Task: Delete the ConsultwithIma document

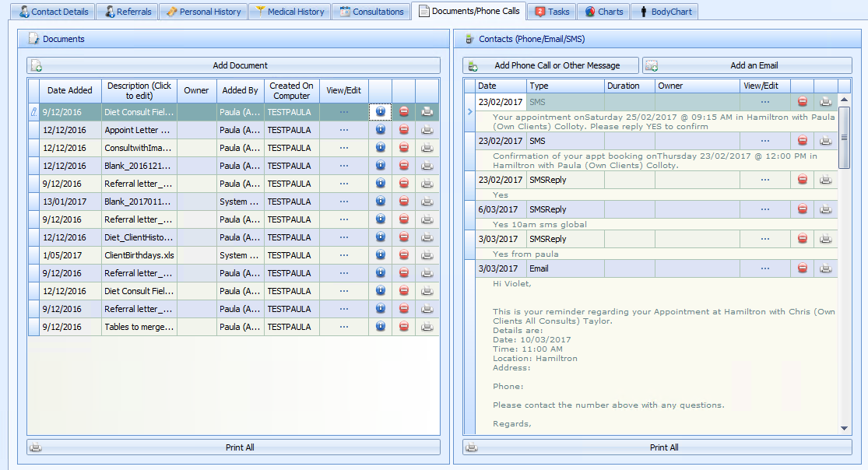Action: click(x=403, y=148)
